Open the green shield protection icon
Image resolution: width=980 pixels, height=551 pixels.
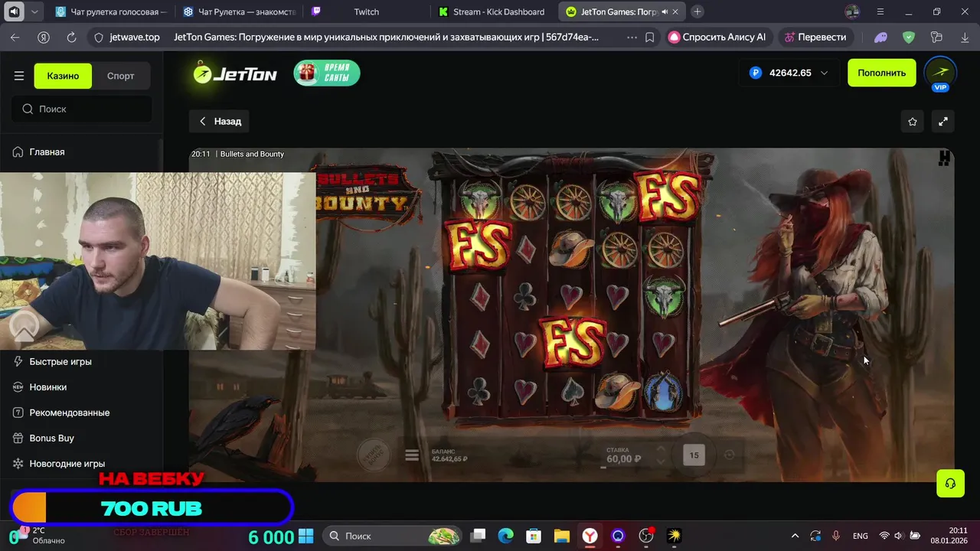point(909,37)
